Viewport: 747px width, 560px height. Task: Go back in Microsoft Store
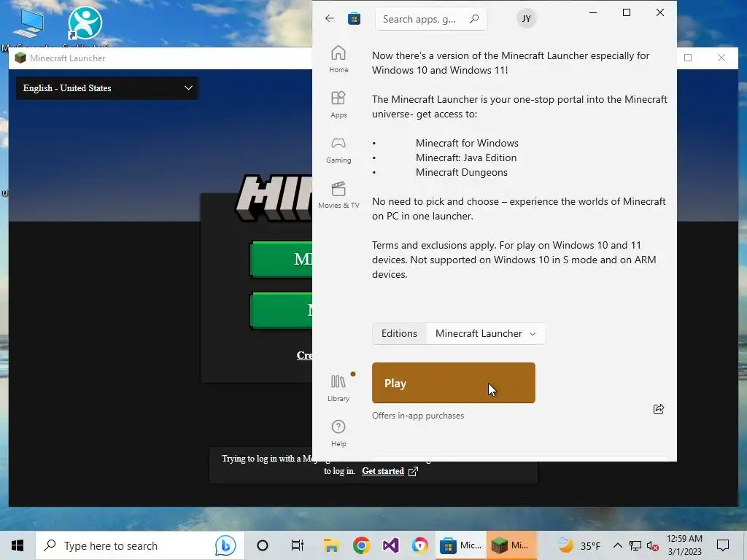(x=329, y=18)
